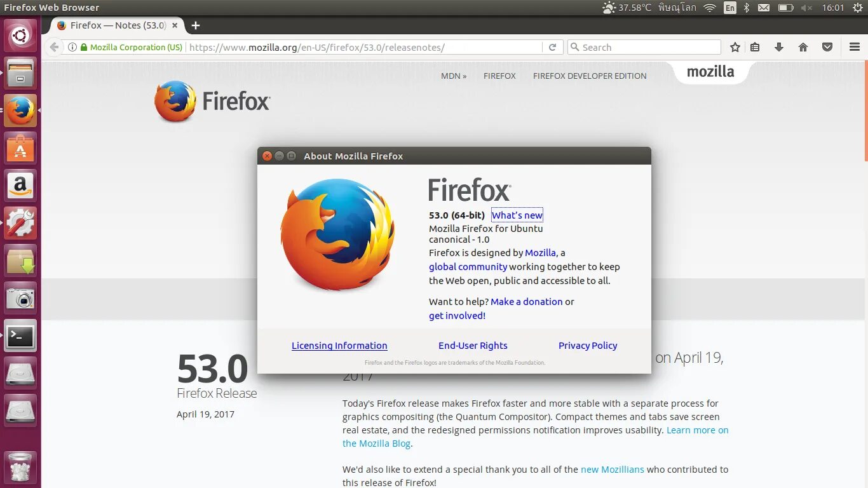Click Mozilla Corporation (US) identity label

coord(136,47)
